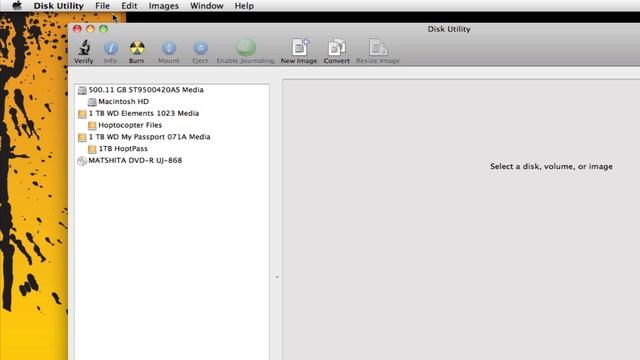This screenshot has width=640, height=360.
Task: Select the Macintosh HD volume name
Action: point(124,102)
